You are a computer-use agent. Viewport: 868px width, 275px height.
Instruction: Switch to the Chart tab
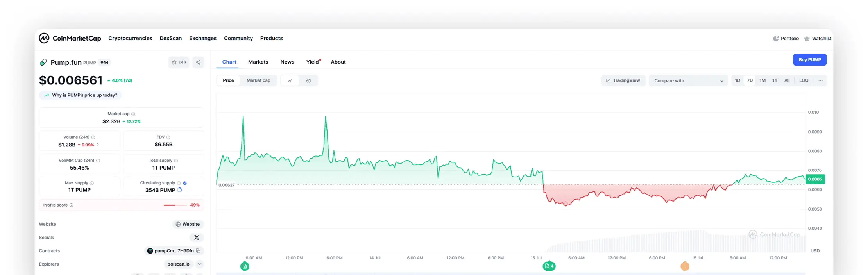(x=229, y=62)
